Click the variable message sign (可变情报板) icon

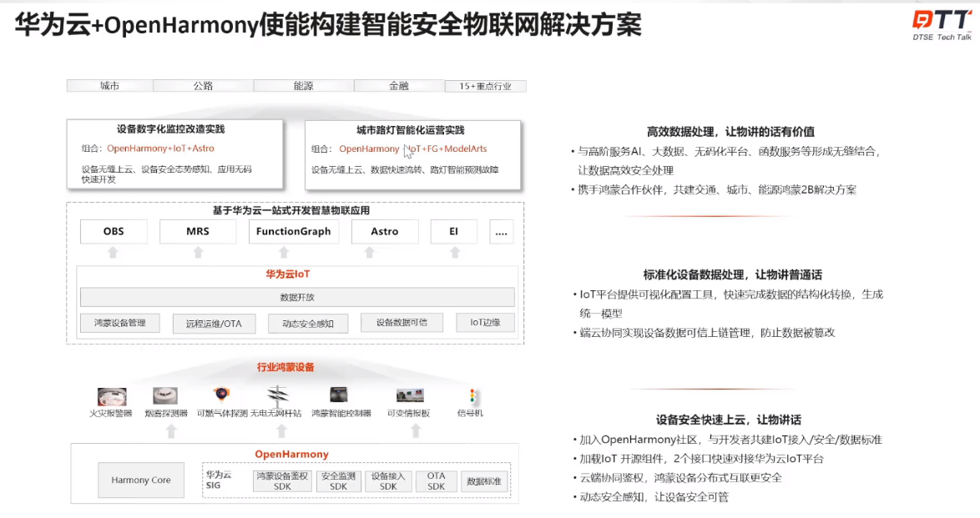(x=410, y=395)
